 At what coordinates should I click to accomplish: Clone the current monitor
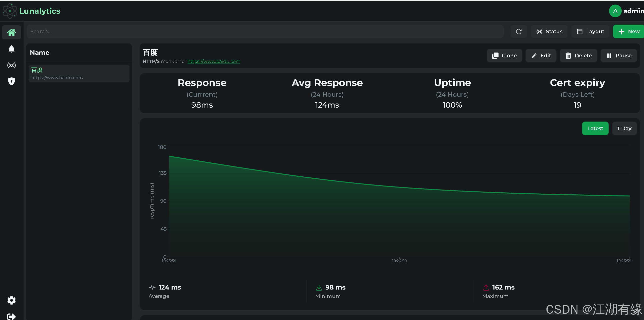coord(504,56)
